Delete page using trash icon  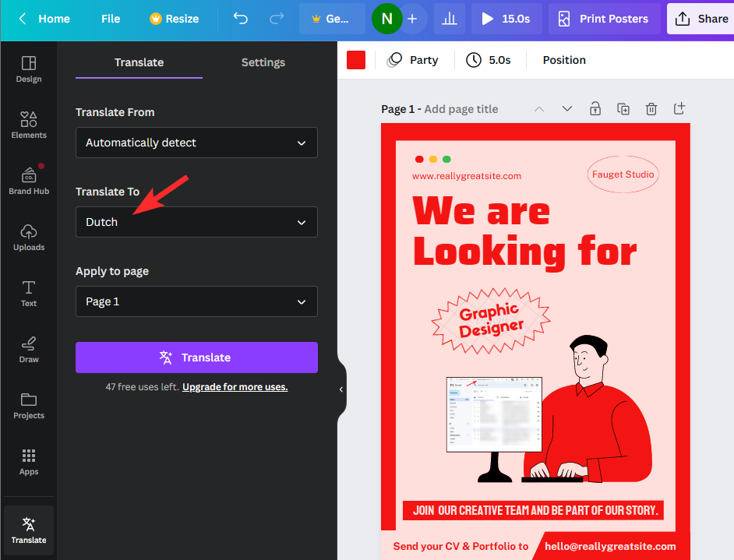click(651, 109)
